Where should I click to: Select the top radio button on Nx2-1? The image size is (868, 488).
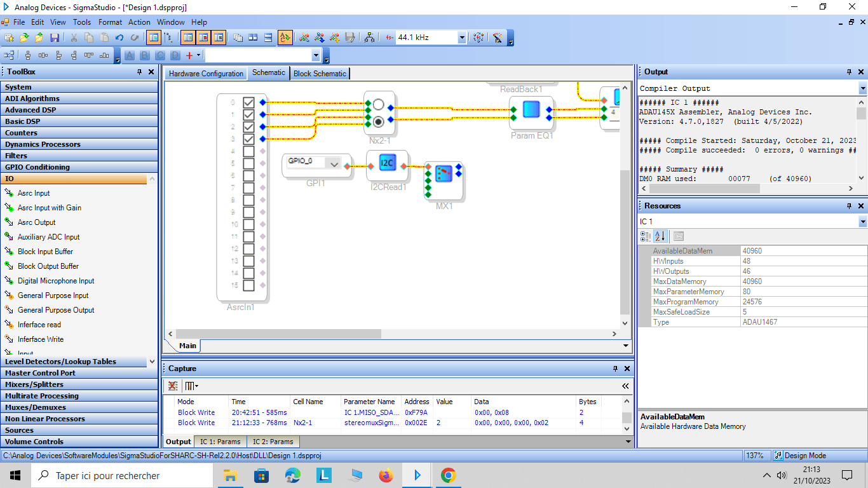coord(379,104)
